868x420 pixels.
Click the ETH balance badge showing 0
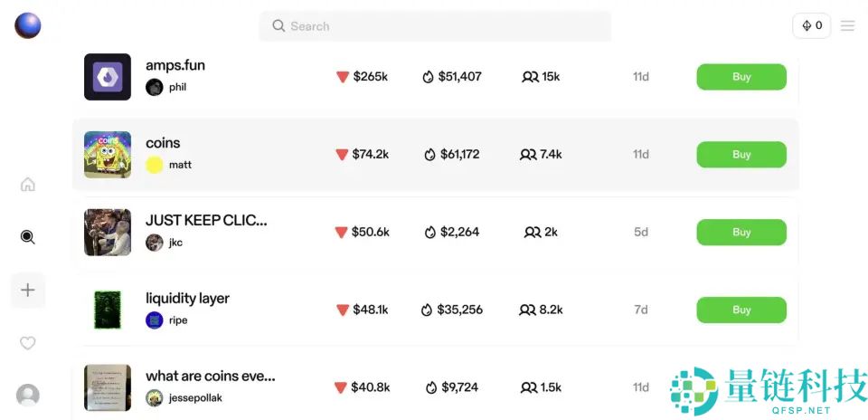[x=811, y=26]
